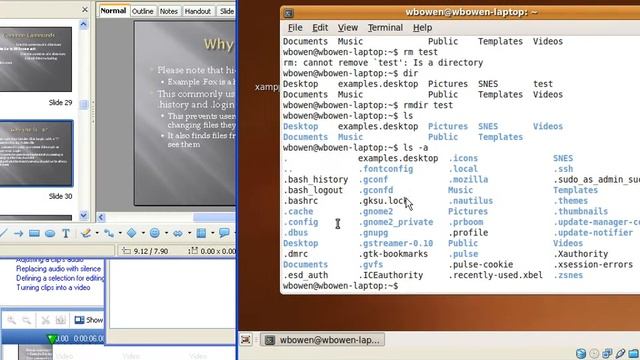Open the terminal window menu icon
Screen dimensions: 640x360
pos(289,13)
